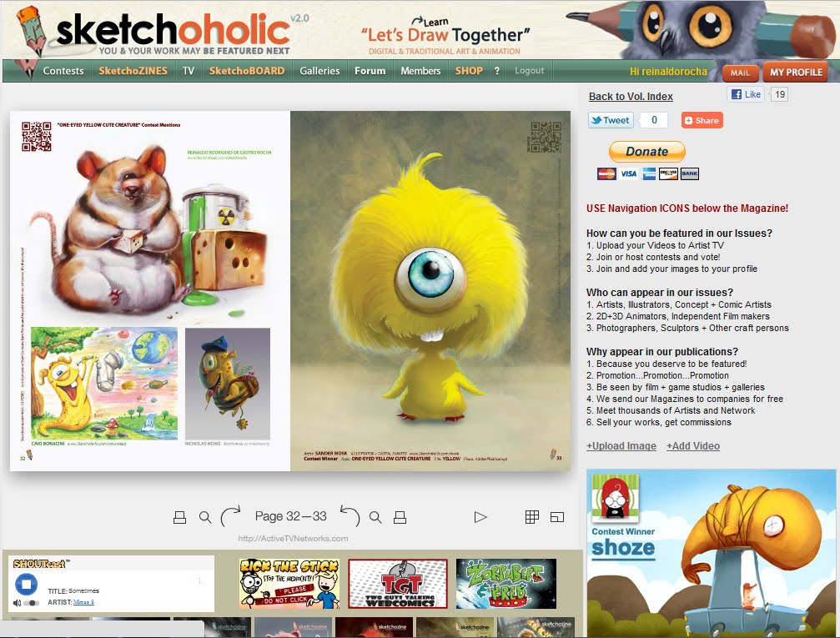Mute the SHOUTcast player speaker icon

click(18, 603)
